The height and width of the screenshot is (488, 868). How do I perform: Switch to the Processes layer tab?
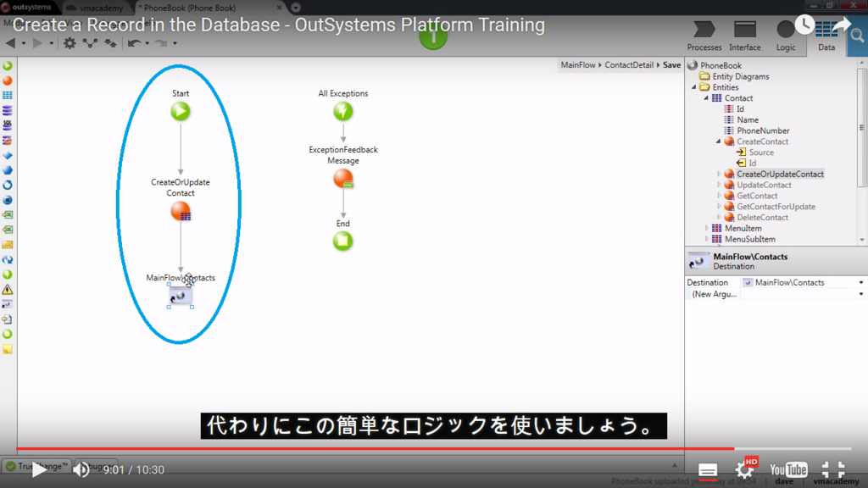(704, 36)
